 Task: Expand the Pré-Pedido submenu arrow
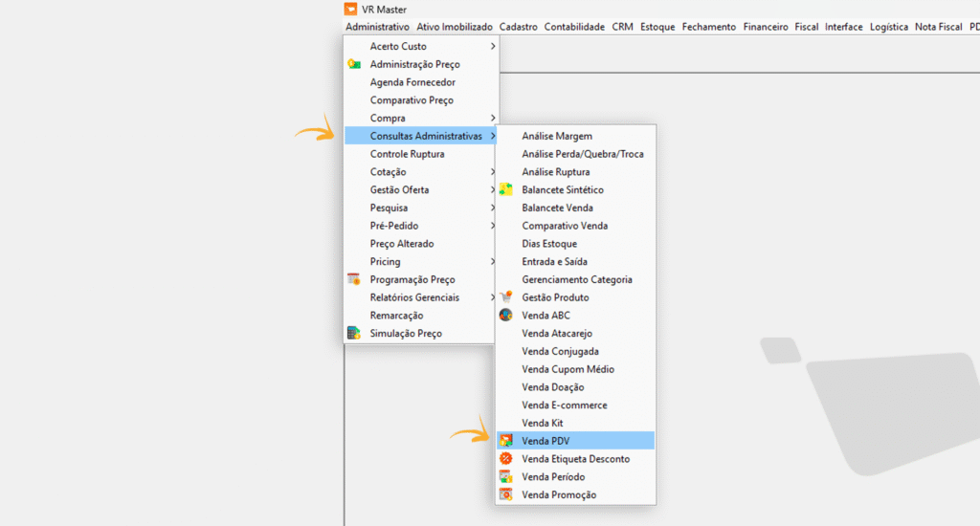point(493,226)
